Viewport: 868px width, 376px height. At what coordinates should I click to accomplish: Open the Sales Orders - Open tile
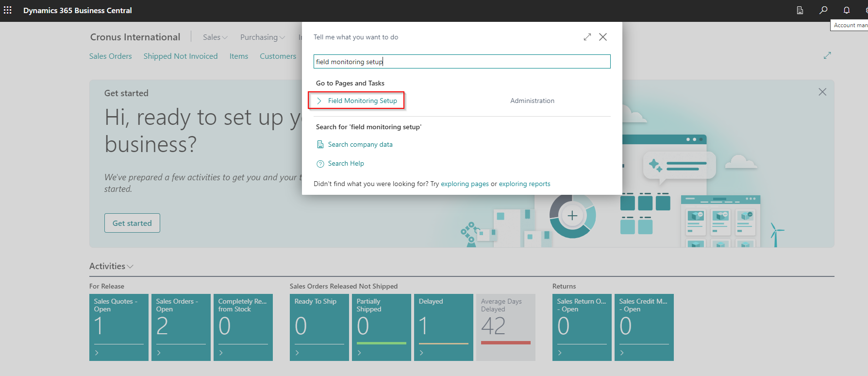[x=181, y=327]
